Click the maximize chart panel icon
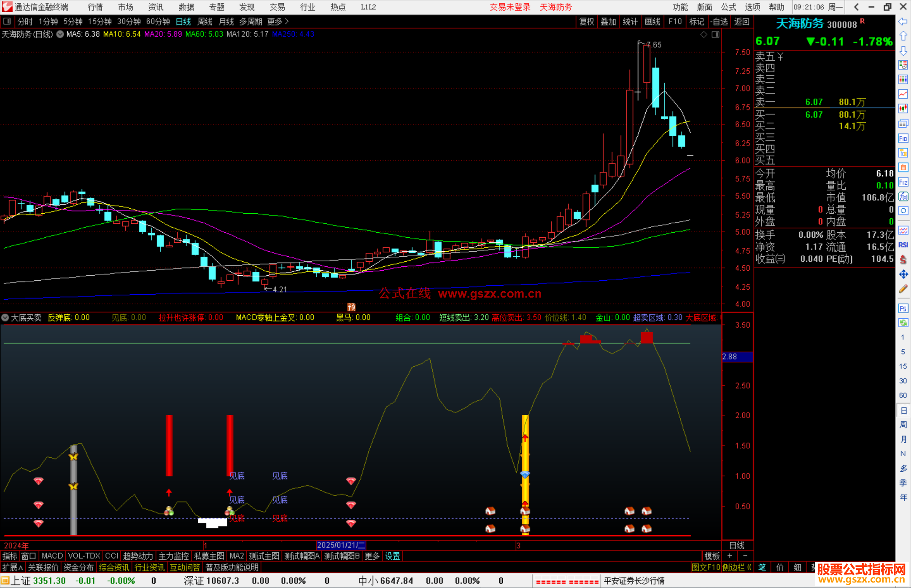Image resolution: width=911 pixels, height=588 pixels. [x=715, y=35]
